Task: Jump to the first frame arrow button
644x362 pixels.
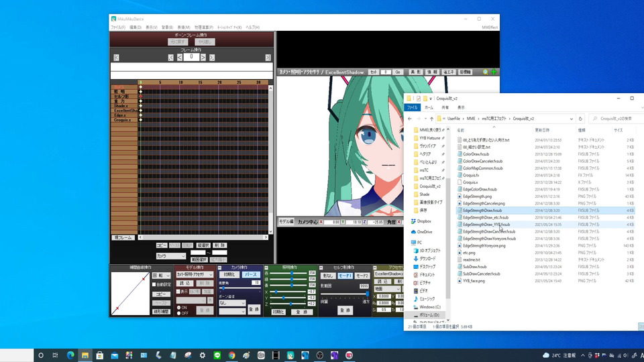Action: pos(117,58)
